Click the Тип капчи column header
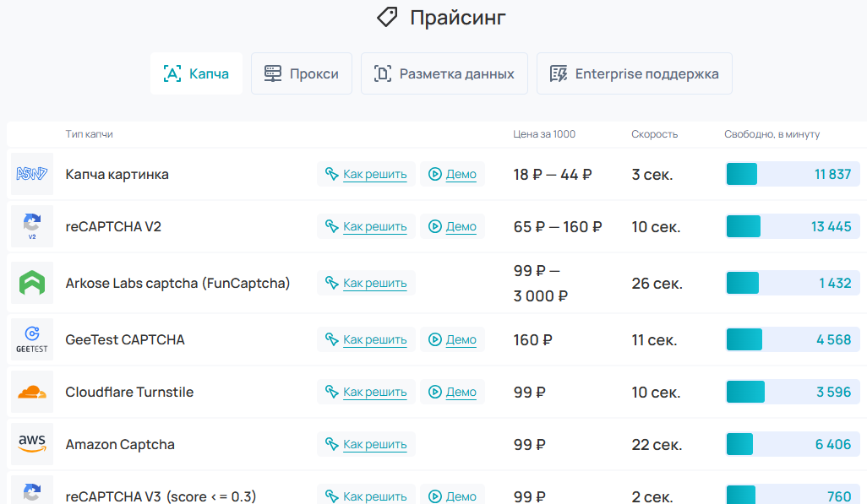The height and width of the screenshot is (504, 867). [x=89, y=133]
